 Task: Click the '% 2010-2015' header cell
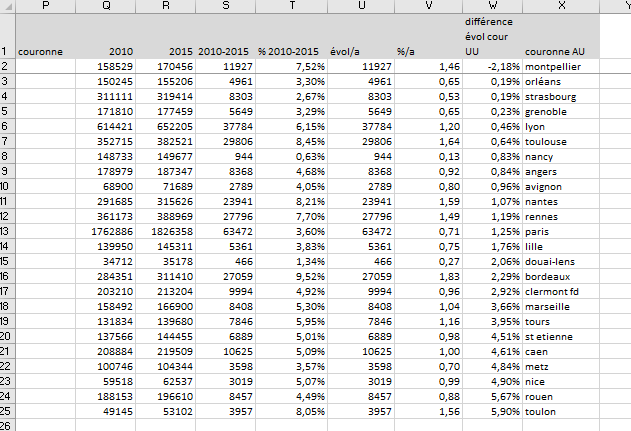tap(292, 36)
